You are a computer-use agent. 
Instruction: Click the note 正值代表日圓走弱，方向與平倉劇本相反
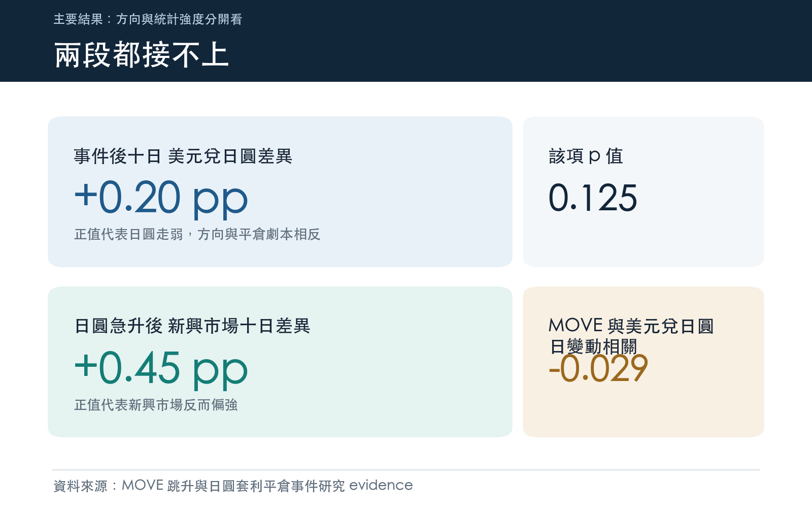click(197, 234)
